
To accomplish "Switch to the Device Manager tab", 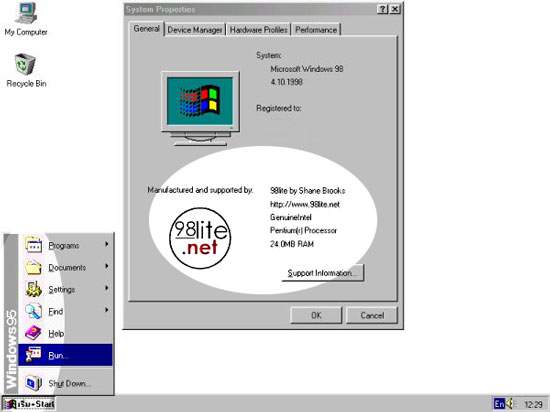I will point(195,30).
